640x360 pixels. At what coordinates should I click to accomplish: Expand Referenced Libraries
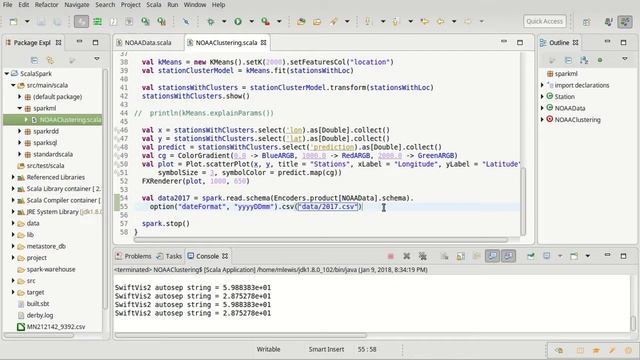[x=13, y=177]
